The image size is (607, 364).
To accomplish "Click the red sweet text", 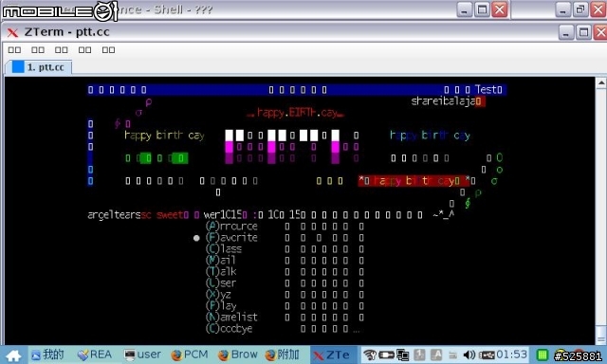I will (x=170, y=214).
